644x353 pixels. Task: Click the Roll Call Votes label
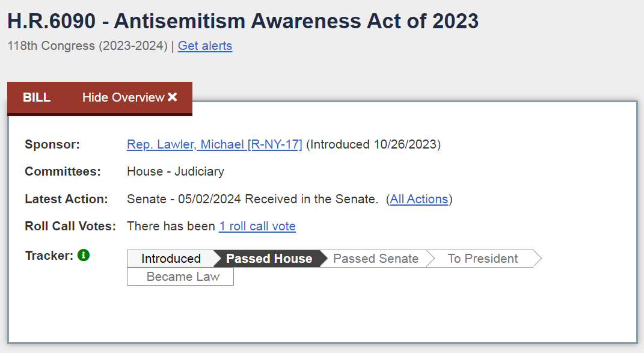[x=70, y=226]
